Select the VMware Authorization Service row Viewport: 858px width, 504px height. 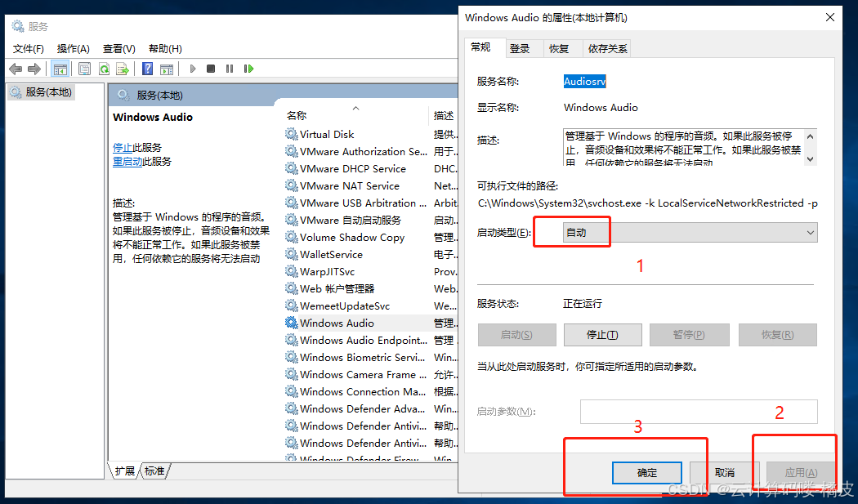coord(371,151)
